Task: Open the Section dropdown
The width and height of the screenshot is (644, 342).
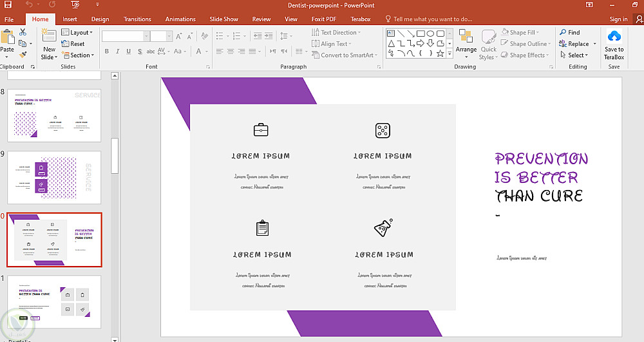Action: (78, 55)
